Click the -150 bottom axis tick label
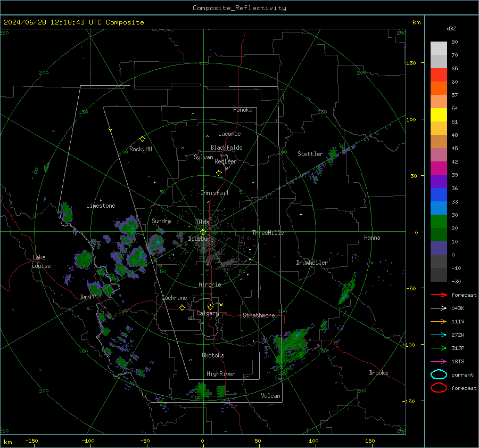479x448 pixels. [31, 441]
